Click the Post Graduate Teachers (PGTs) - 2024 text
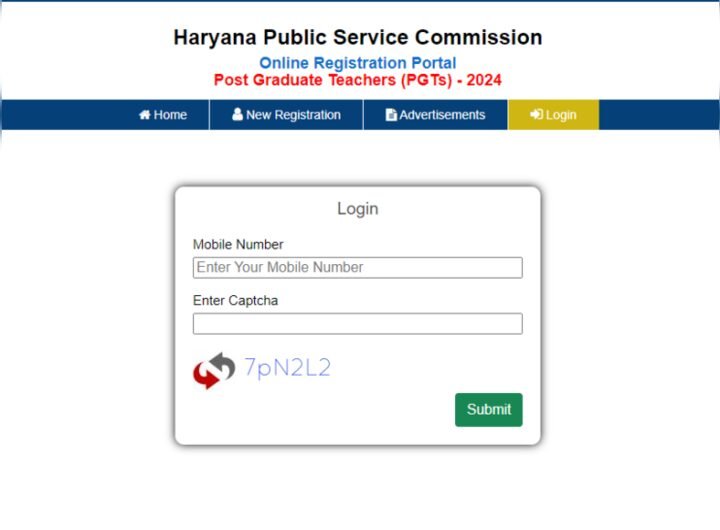 [358, 80]
